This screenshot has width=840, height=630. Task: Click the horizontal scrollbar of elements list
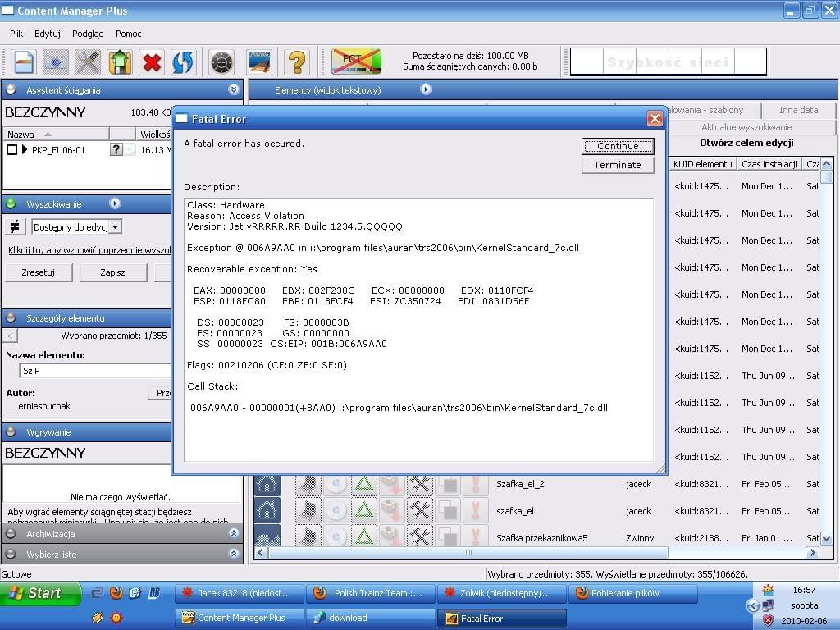pos(468,552)
